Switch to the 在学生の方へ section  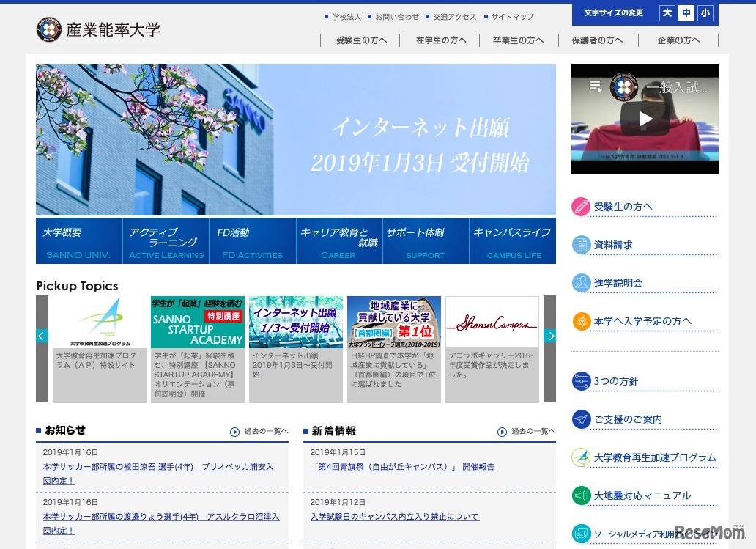coord(440,40)
